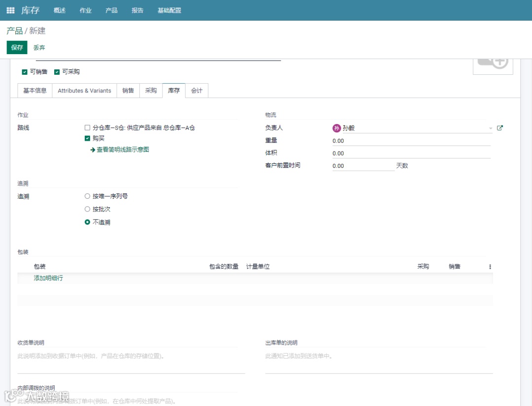Open the 报告 menu
This screenshot has width=532, height=406.
(x=137, y=10)
